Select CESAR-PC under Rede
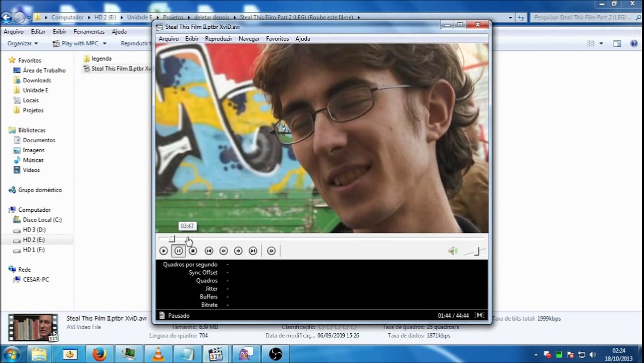This screenshot has height=363, width=644. (31, 279)
